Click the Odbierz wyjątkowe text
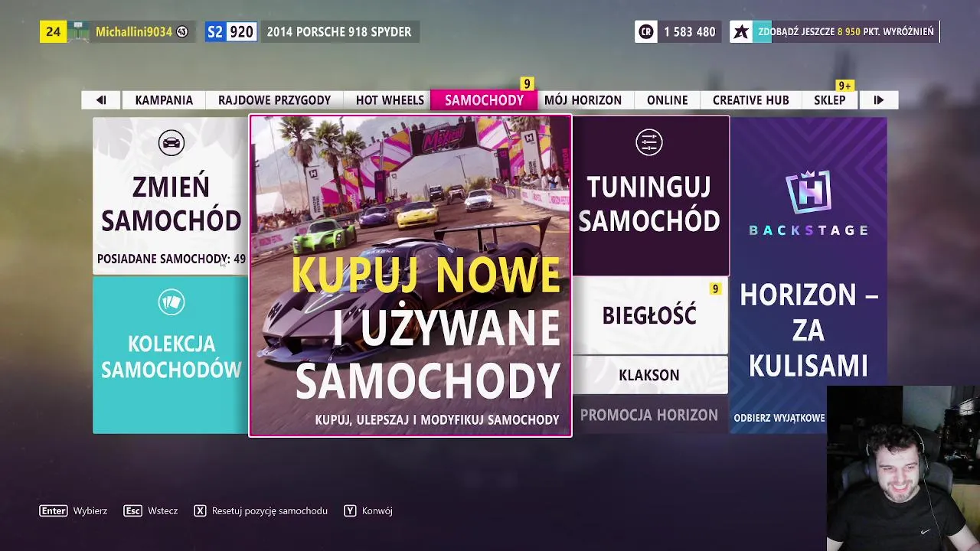The image size is (980, 551). point(779,418)
